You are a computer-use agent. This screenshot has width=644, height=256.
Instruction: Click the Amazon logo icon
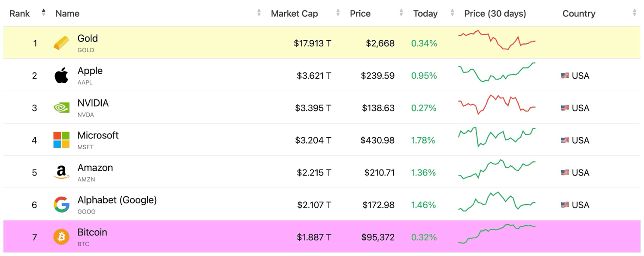(61, 172)
